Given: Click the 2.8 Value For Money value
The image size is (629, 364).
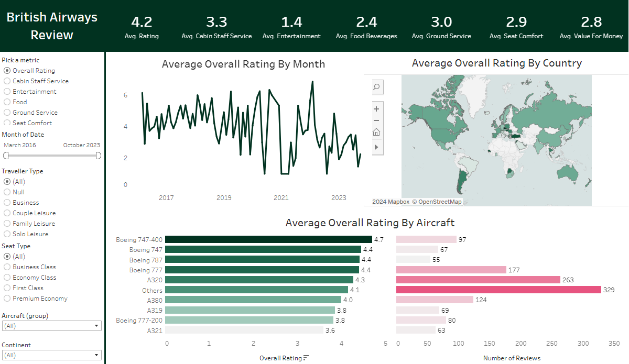Looking at the screenshot, I should (x=591, y=22).
